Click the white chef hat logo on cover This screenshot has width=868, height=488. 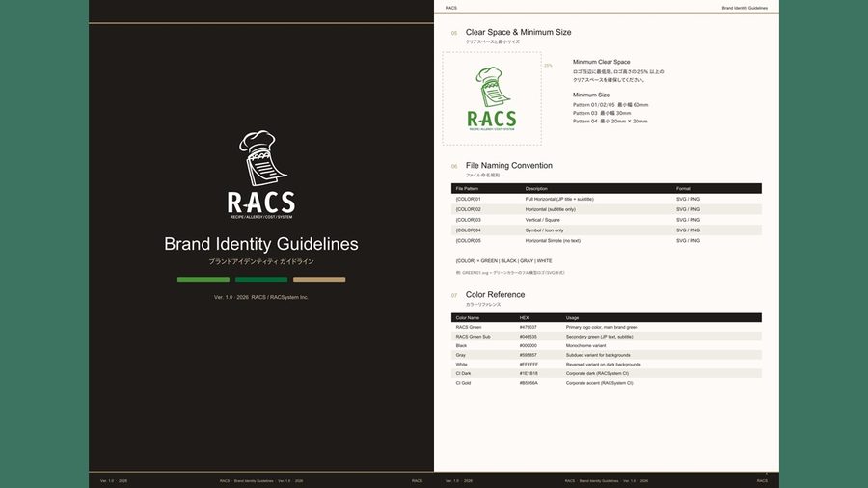click(261, 175)
